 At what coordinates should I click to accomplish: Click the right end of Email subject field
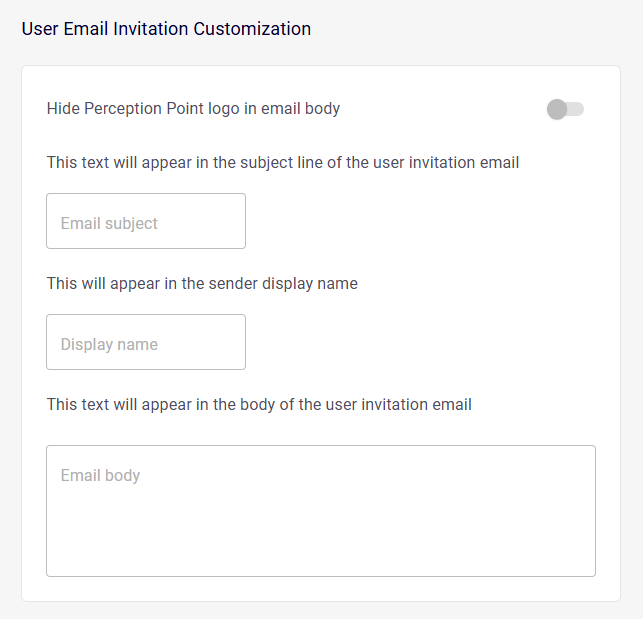pos(232,222)
